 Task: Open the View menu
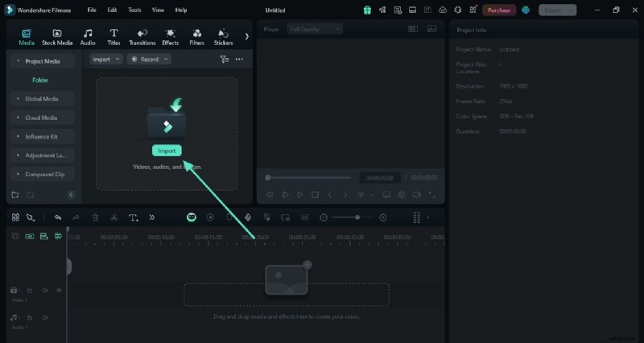[x=158, y=10]
